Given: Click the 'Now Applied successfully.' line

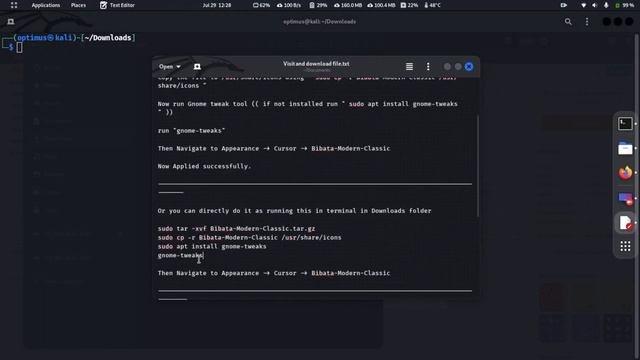Looking at the screenshot, I should (x=204, y=166).
